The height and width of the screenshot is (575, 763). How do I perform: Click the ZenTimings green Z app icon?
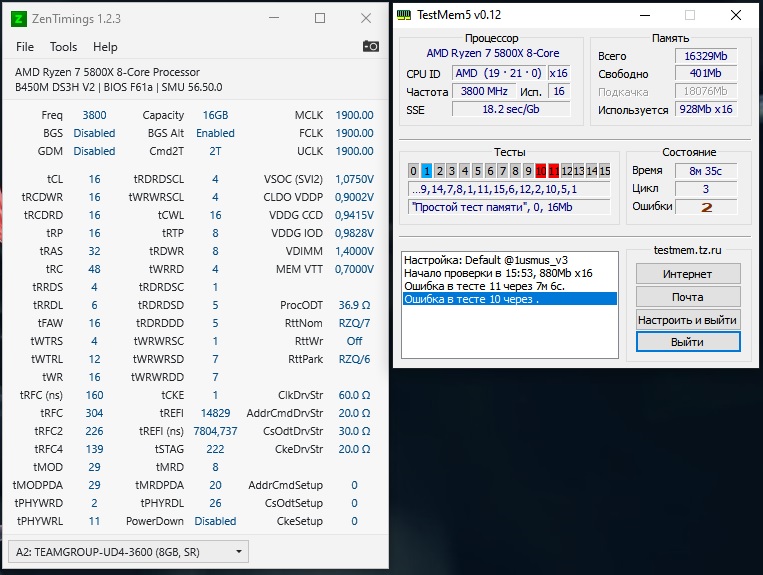pos(18,19)
